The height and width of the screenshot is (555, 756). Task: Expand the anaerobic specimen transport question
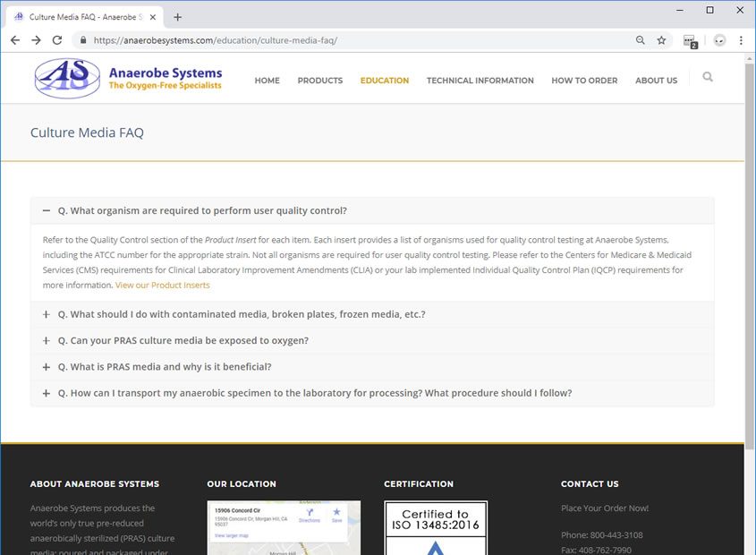[x=315, y=393]
